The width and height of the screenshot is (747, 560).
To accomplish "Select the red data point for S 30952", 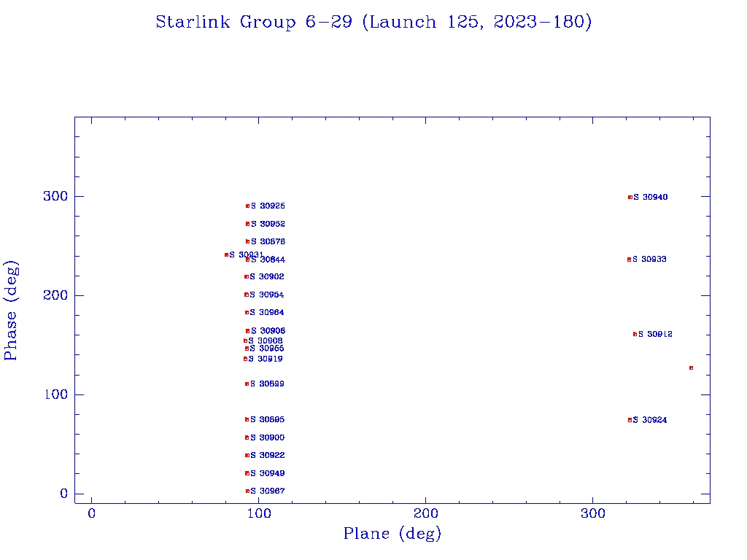I will (247, 224).
